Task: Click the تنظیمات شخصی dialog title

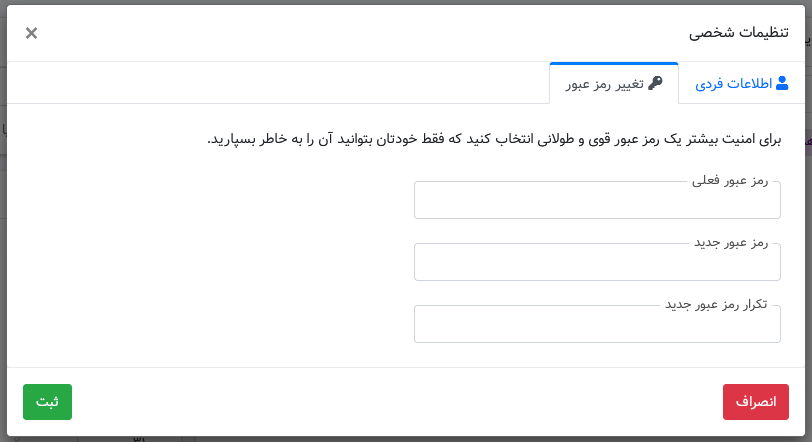Action: [x=738, y=33]
